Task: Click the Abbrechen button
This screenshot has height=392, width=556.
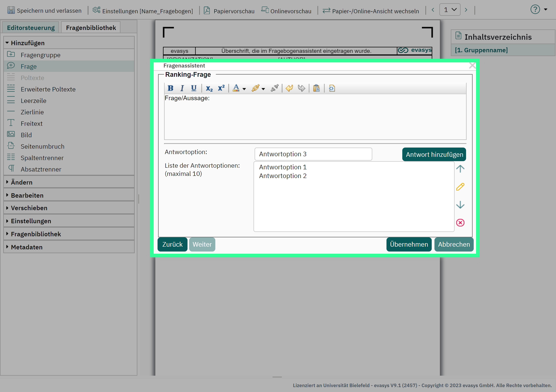Action: pyautogui.click(x=454, y=244)
